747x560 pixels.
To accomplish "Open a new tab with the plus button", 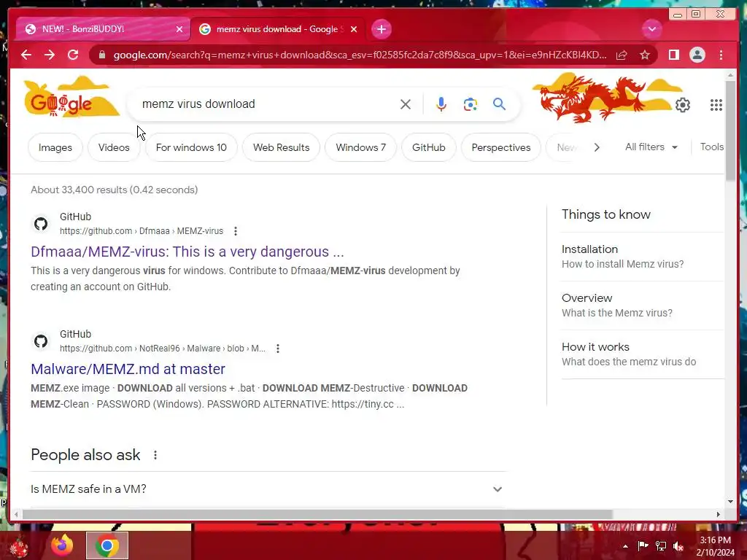I will 381,29.
